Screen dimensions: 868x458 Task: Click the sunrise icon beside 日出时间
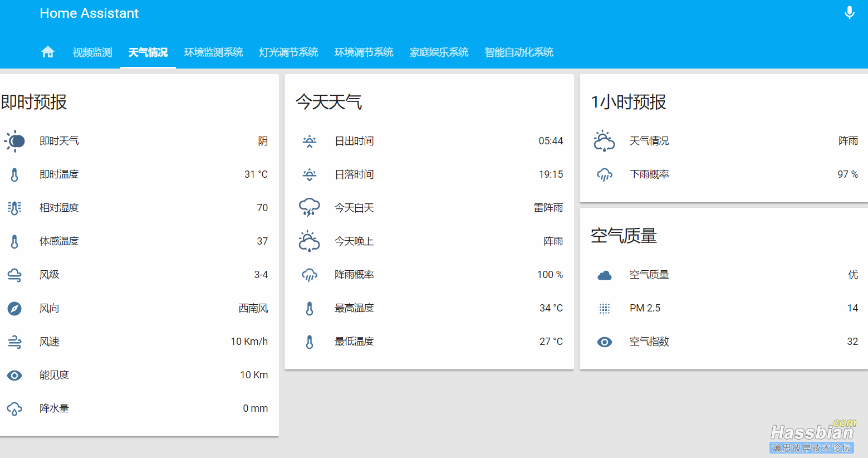pyautogui.click(x=310, y=141)
